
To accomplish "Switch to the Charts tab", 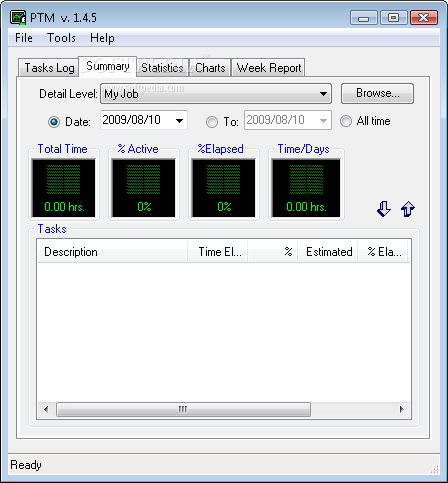I will pos(210,68).
